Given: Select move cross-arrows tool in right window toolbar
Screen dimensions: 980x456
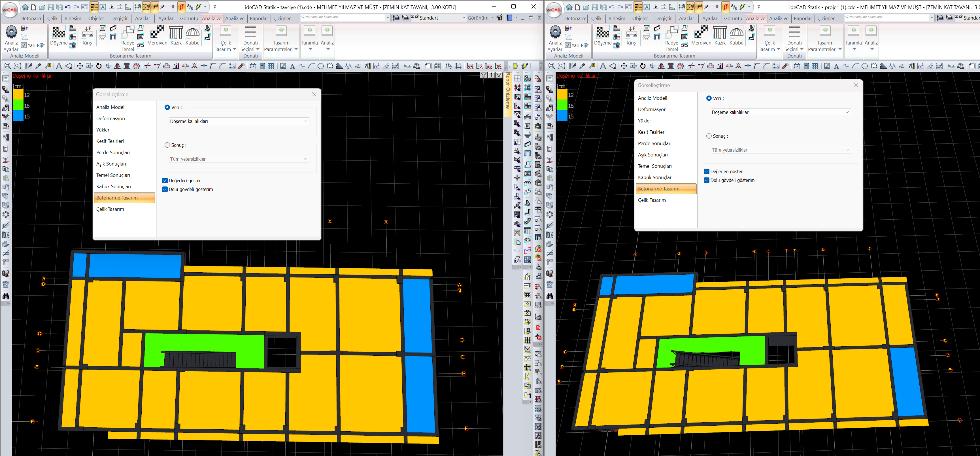Looking at the screenshot, I should click(624, 66).
